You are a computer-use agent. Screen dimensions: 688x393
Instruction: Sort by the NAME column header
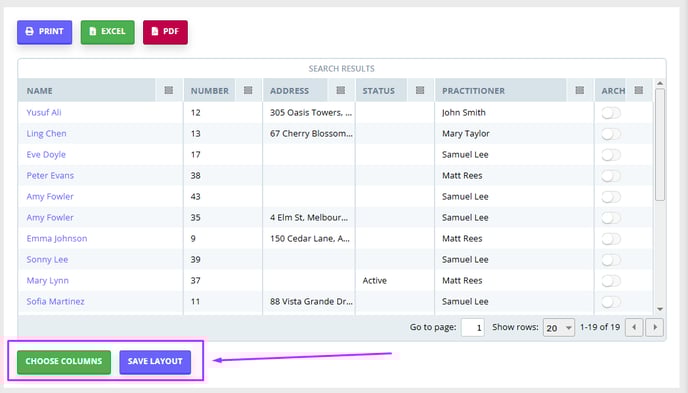pyautogui.click(x=39, y=91)
